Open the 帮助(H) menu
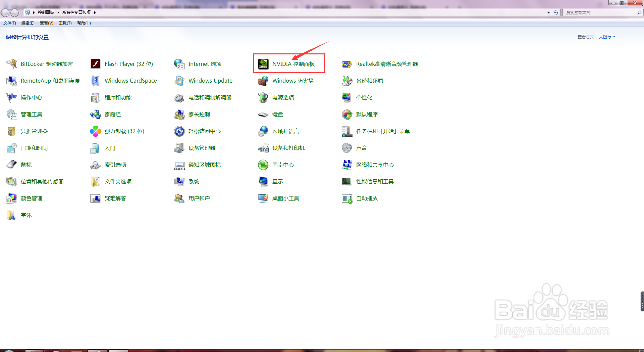This screenshot has width=644, height=352. click(x=84, y=23)
